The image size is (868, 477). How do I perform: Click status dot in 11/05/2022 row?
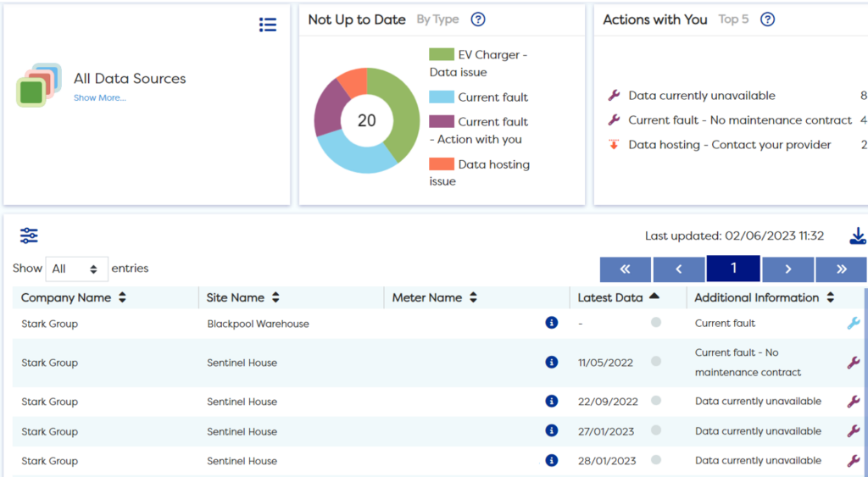(x=656, y=361)
